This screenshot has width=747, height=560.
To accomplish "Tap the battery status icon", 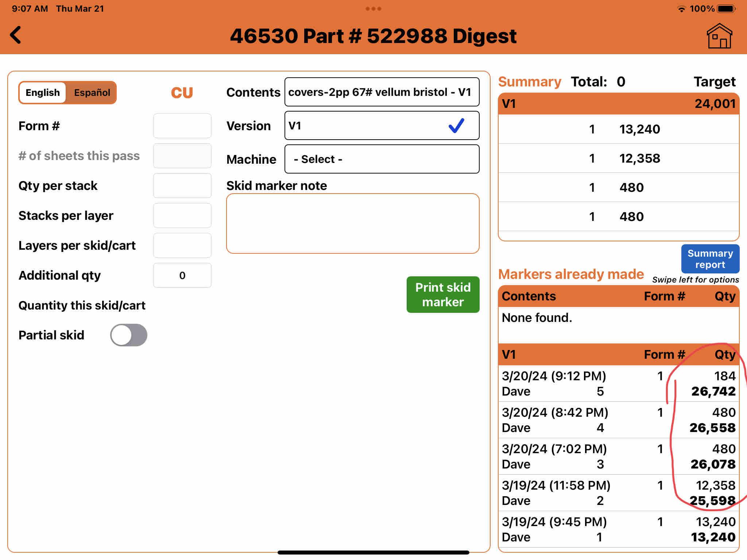I will [727, 9].
